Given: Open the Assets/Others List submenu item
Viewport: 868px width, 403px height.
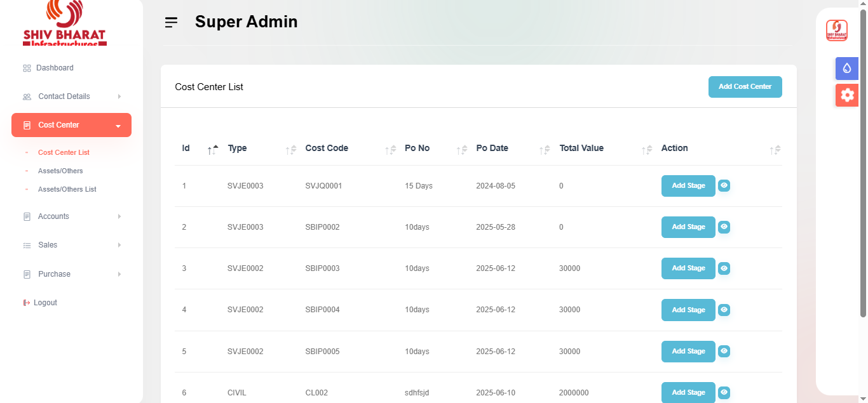Looking at the screenshot, I should 67,189.
